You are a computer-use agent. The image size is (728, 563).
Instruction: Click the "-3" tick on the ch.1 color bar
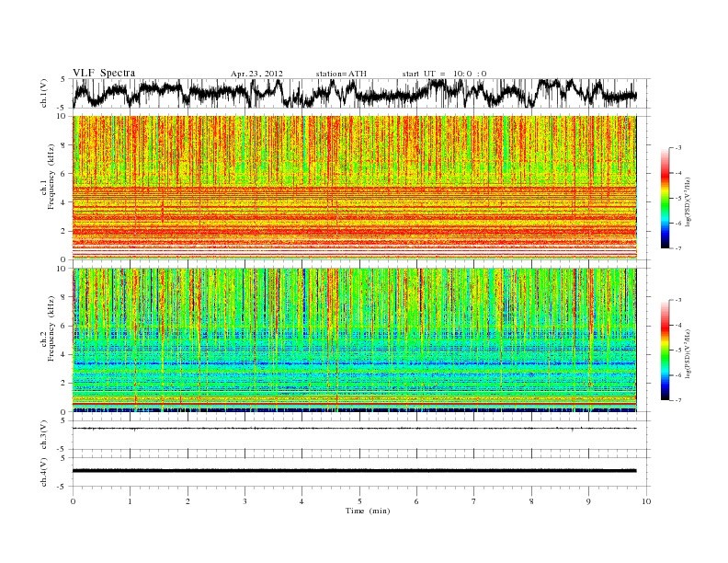pyautogui.click(x=678, y=148)
